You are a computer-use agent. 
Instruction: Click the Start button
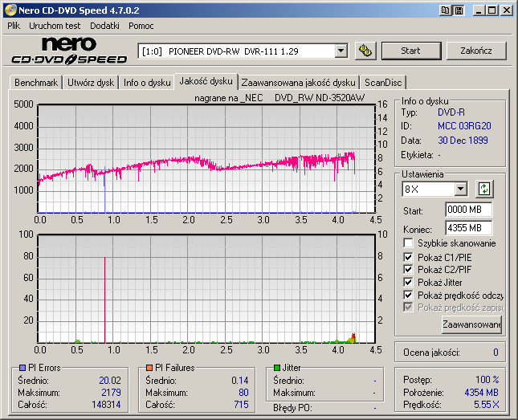411,51
